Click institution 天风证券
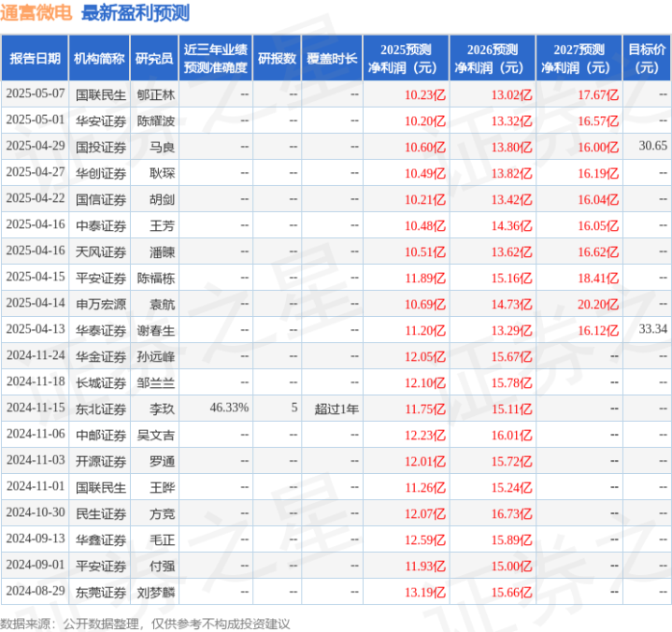 (101, 251)
